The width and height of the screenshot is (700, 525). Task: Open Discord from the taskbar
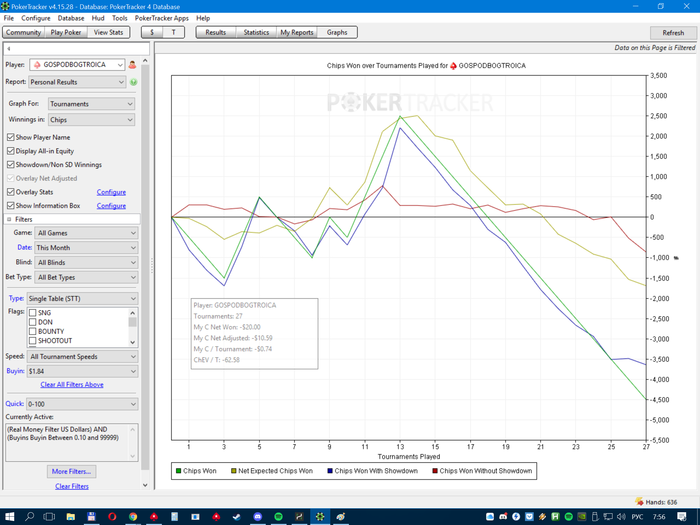click(258, 517)
